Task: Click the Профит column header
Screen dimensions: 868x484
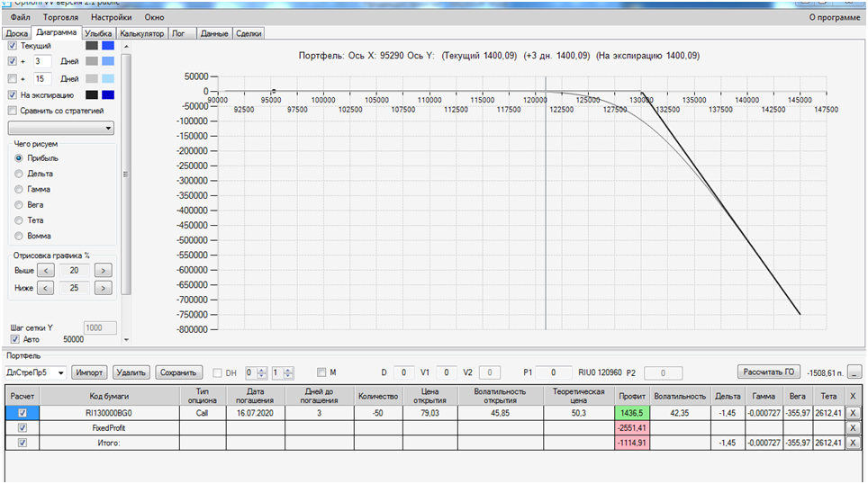Action: (x=631, y=396)
